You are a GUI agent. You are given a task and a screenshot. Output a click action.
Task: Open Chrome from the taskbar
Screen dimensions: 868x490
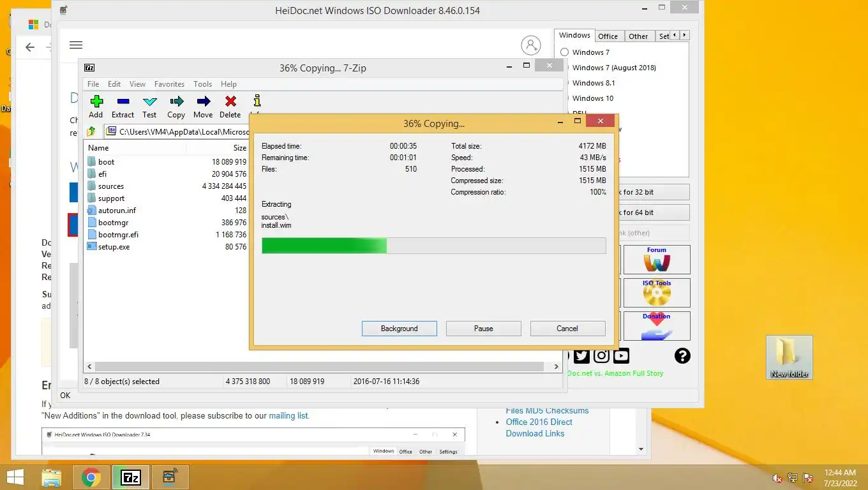(91, 477)
